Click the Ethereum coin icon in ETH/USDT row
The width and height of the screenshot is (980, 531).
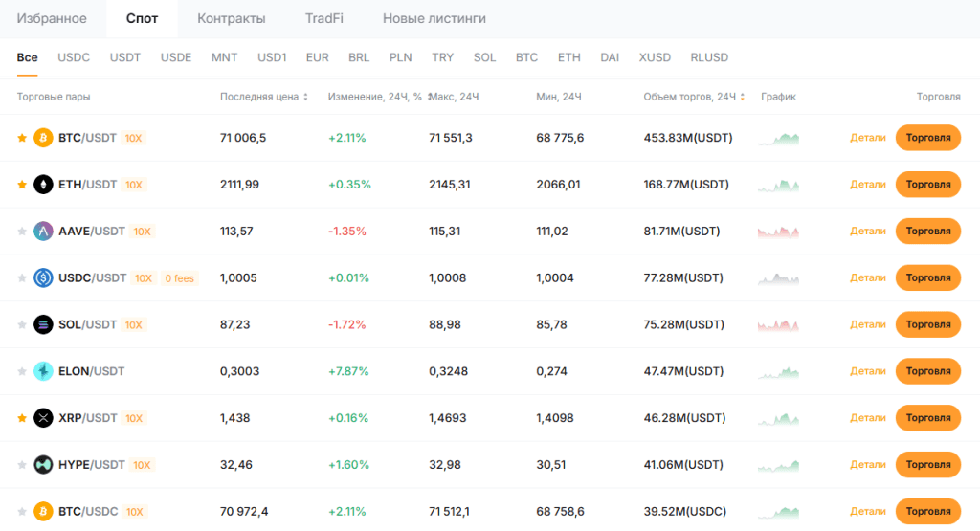pyautogui.click(x=43, y=185)
